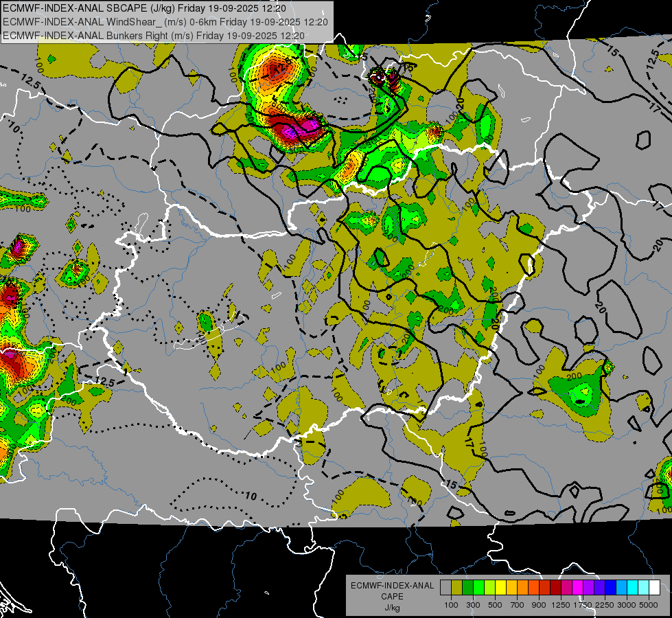672x618 pixels.
Task: Click the J/kg unit label in legend
Action: point(392,608)
